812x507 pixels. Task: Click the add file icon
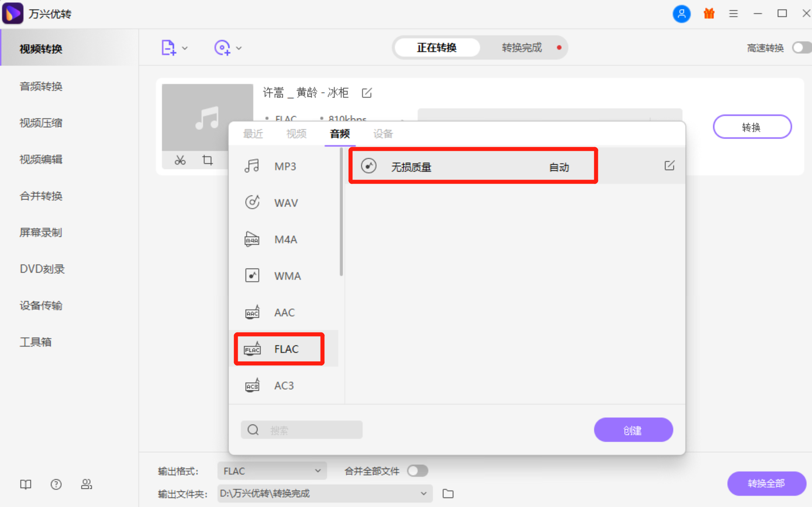[169, 48]
